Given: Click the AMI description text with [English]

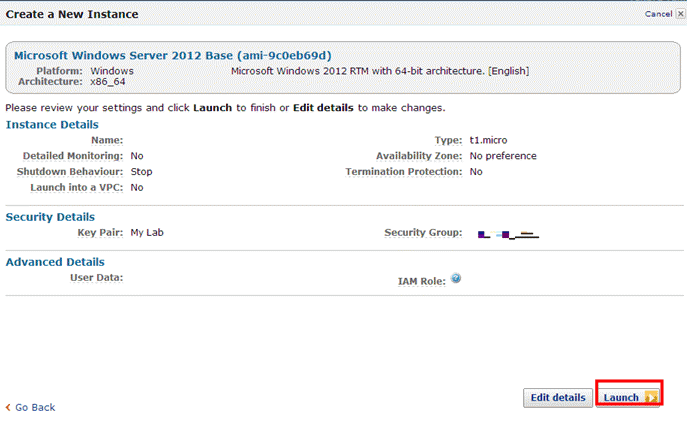Looking at the screenshot, I should coord(380,71).
